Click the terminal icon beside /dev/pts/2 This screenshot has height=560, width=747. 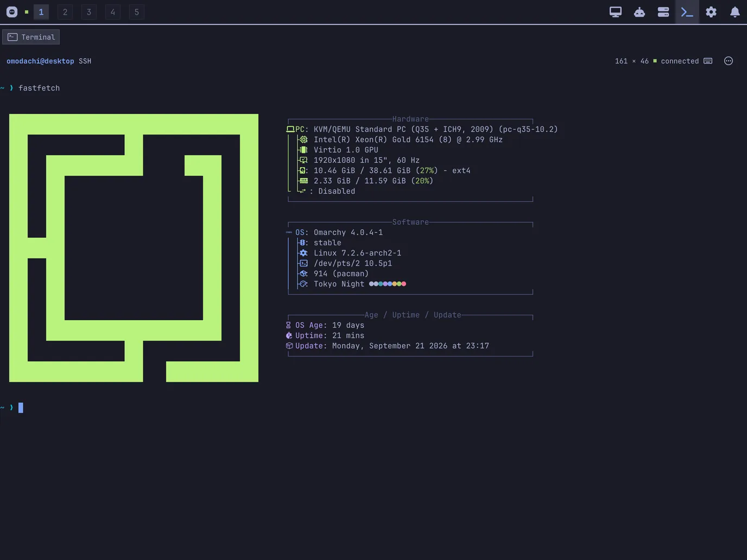point(303,263)
